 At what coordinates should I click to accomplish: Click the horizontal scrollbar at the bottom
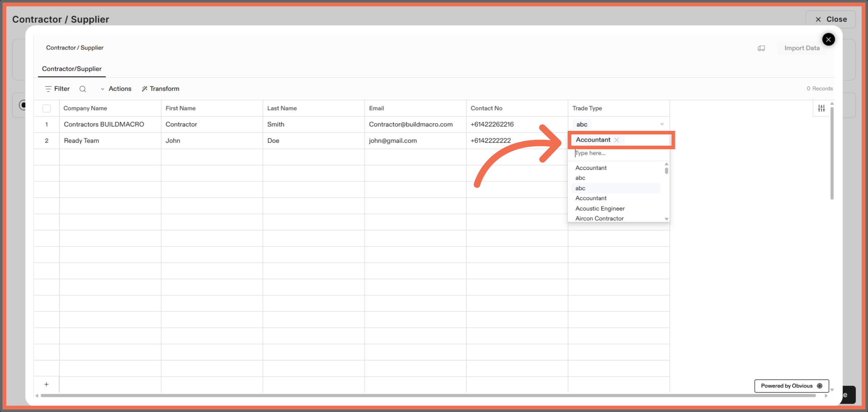427,396
